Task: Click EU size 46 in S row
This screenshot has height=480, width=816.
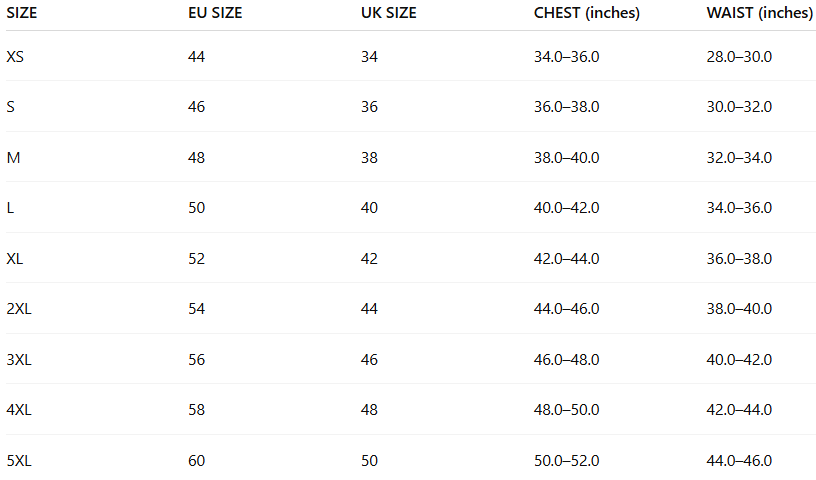Action: click(x=196, y=107)
